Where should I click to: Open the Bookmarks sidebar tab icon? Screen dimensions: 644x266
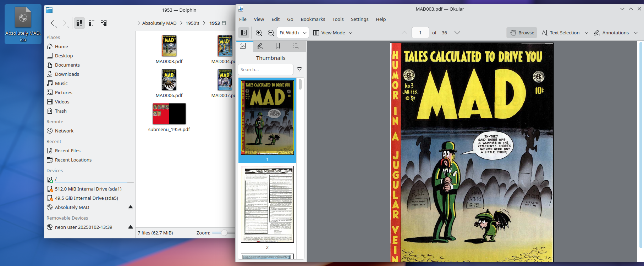click(278, 46)
